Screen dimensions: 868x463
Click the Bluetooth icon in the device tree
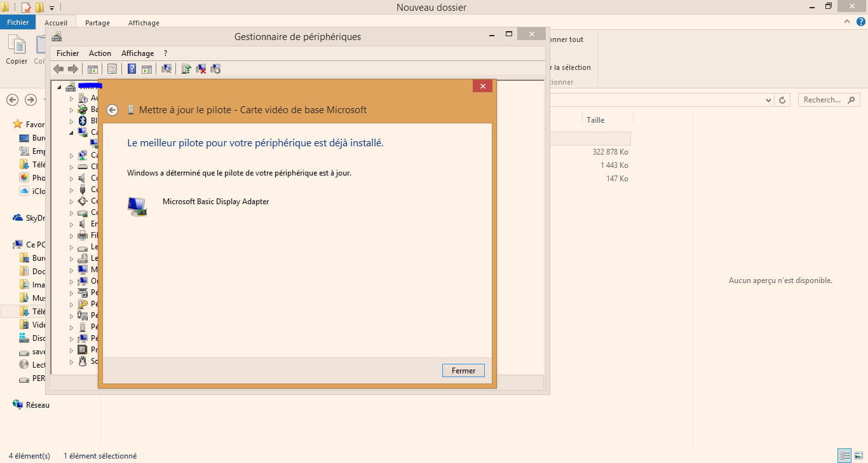click(x=83, y=121)
